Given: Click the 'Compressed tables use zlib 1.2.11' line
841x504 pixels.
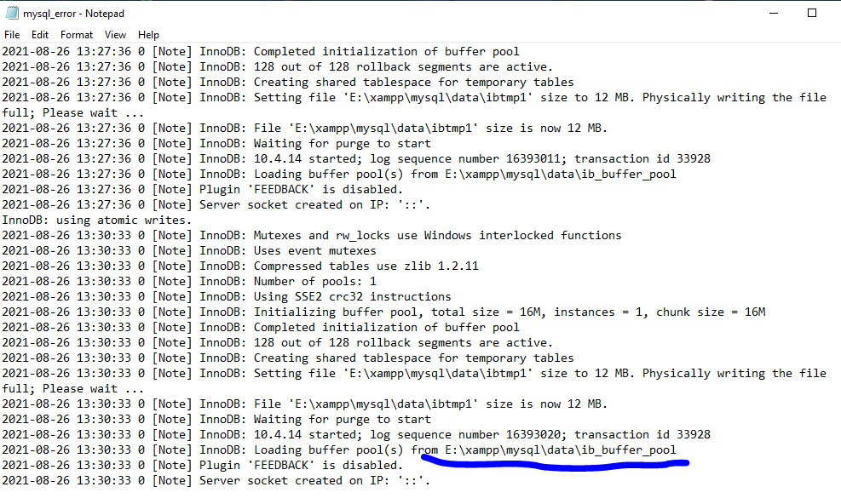Looking at the screenshot, I should coord(240,266).
